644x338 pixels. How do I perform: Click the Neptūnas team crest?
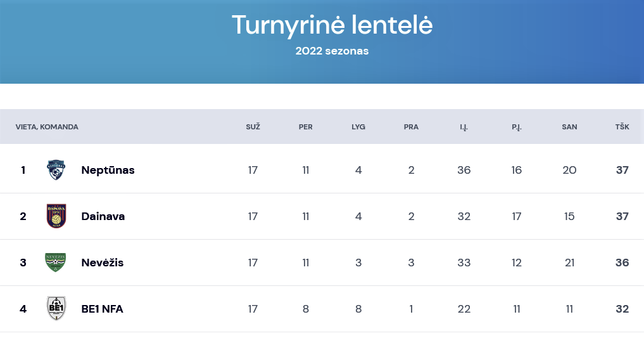[56, 170]
